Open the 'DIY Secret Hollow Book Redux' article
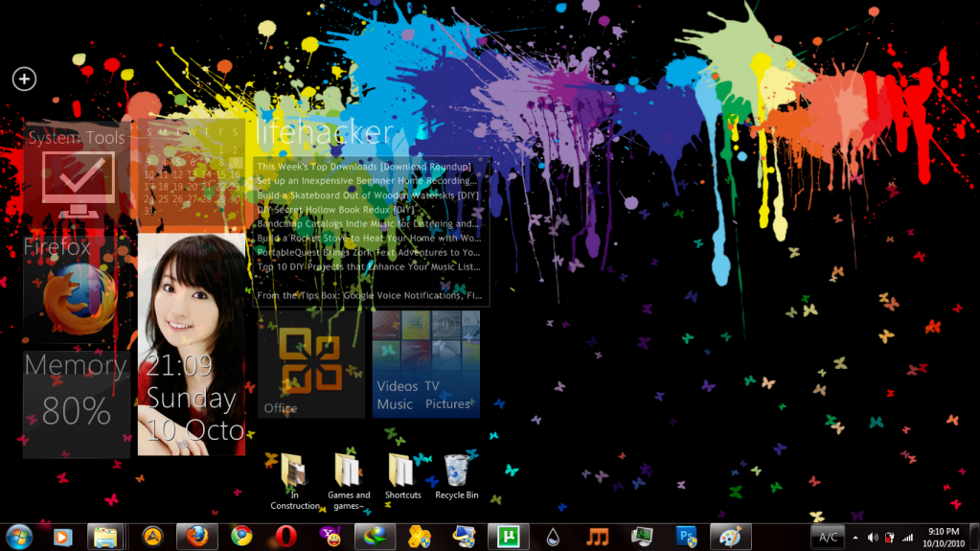Viewport: 980px width, 551px height. coord(336,209)
